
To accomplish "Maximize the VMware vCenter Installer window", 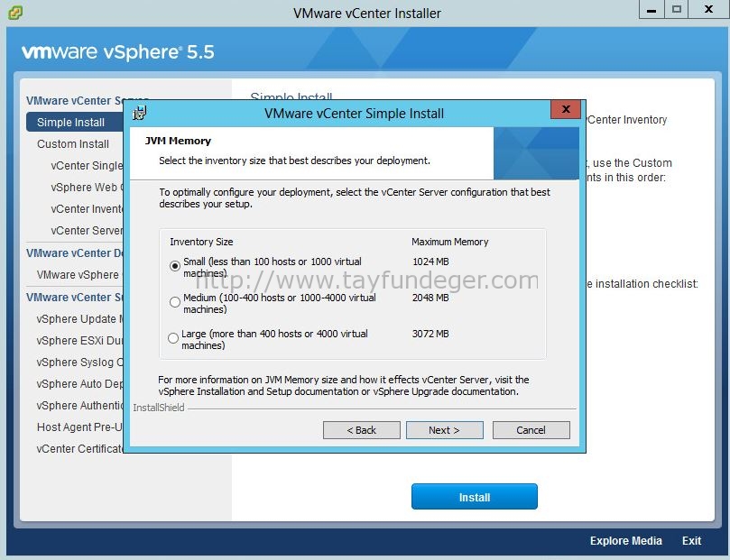I will pyautogui.click(x=677, y=9).
